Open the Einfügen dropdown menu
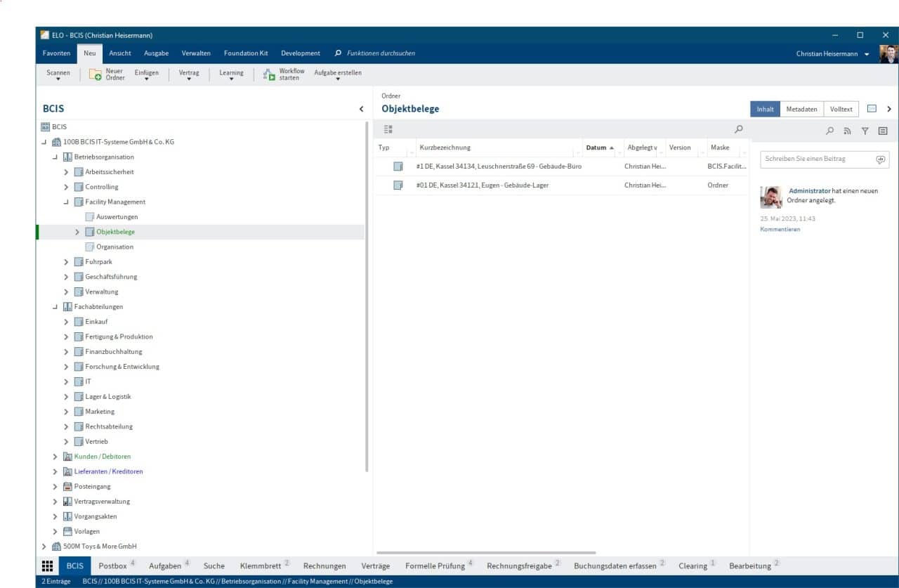This screenshot has height=588, width=899. click(147, 75)
